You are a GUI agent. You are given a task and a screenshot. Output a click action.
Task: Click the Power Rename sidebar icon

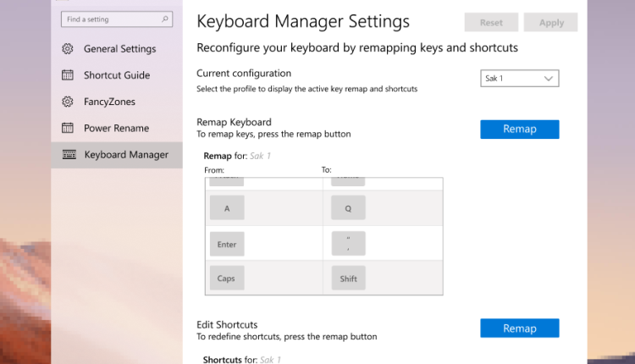pyautogui.click(x=68, y=128)
